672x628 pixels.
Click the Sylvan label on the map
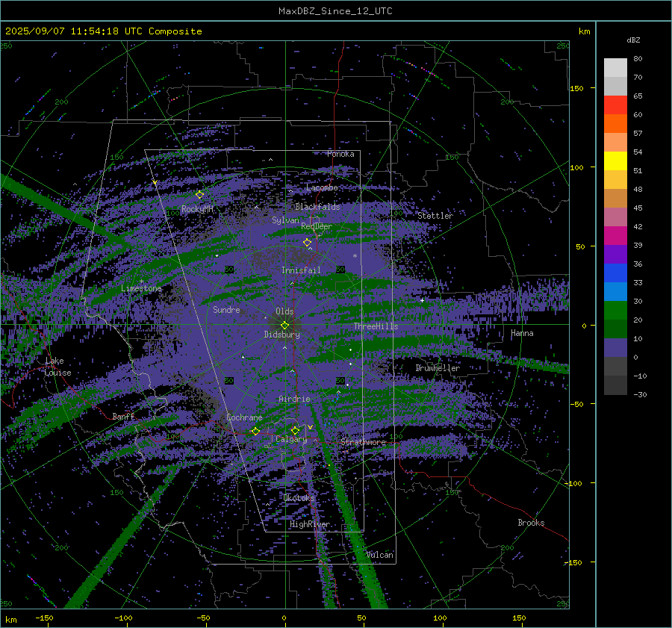coord(285,220)
